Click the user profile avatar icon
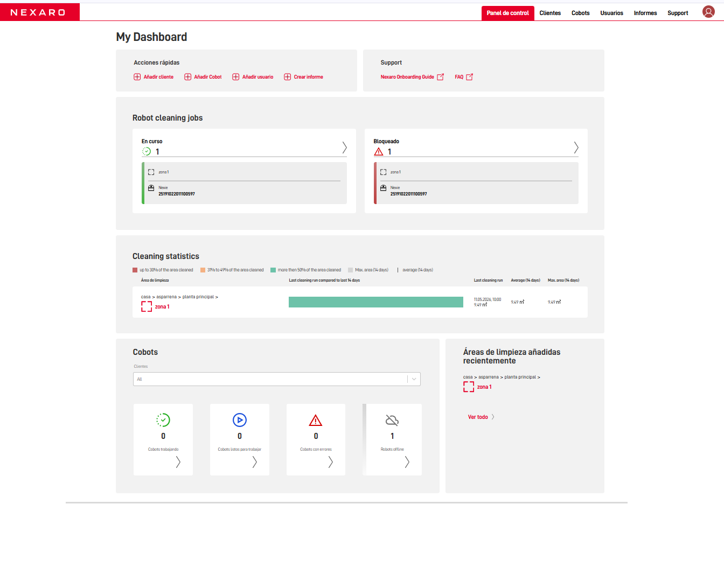724x588 pixels. (708, 12)
